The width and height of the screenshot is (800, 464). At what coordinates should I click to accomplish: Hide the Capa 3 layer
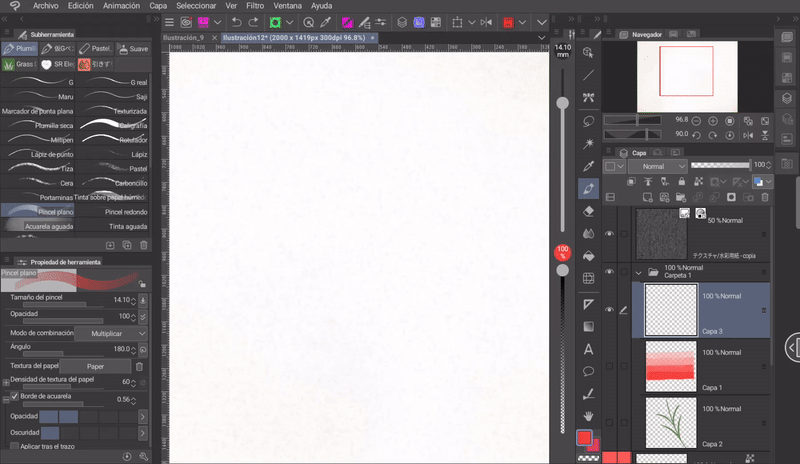609,310
